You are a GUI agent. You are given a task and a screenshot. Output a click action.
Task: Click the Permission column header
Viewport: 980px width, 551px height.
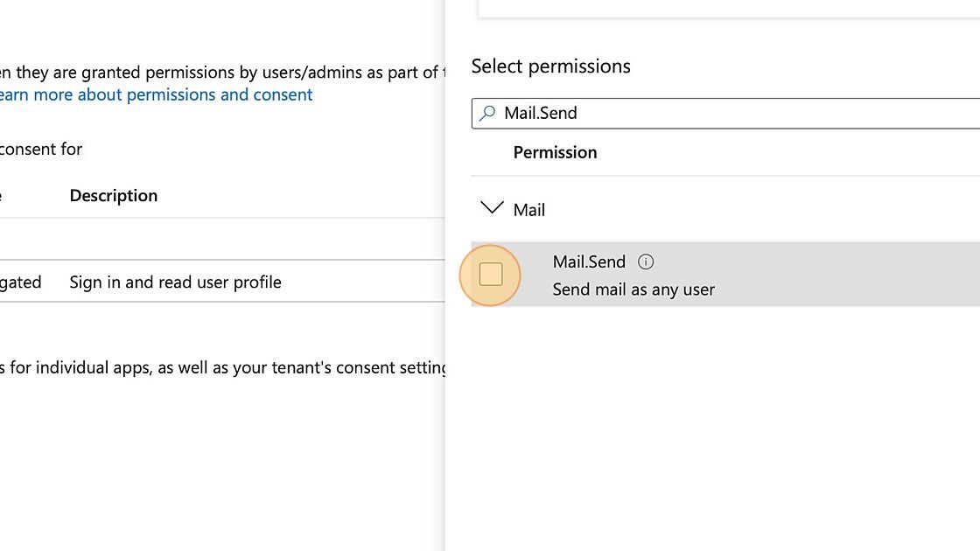(555, 152)
